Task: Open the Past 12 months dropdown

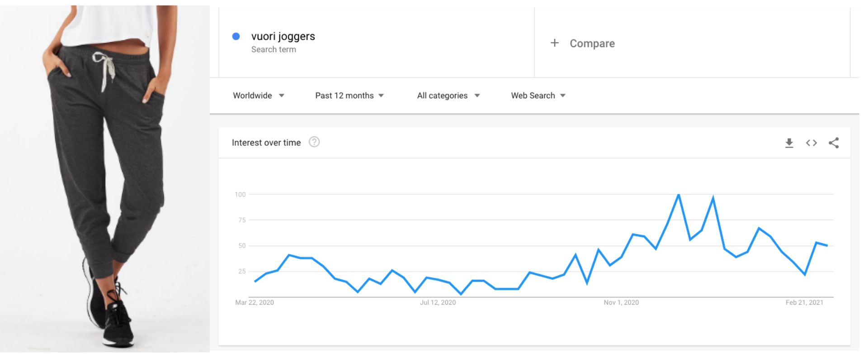Action: tap(349, 96)
